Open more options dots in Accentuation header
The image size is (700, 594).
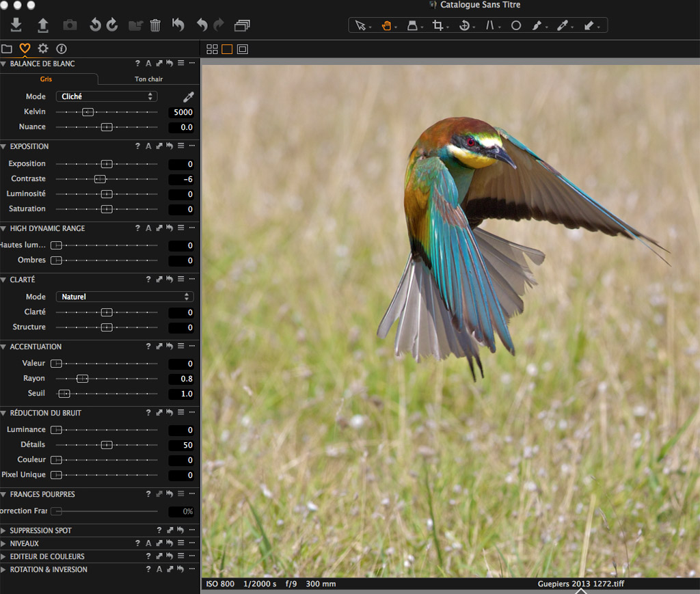point(192,346)
